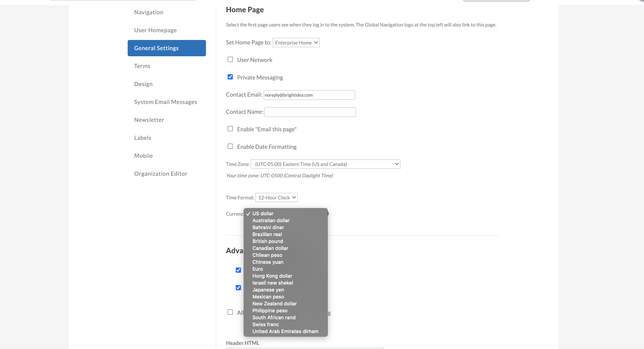Open System Email Messages
This screenshot has width=644, height=349.
click(x=166, y=102)
